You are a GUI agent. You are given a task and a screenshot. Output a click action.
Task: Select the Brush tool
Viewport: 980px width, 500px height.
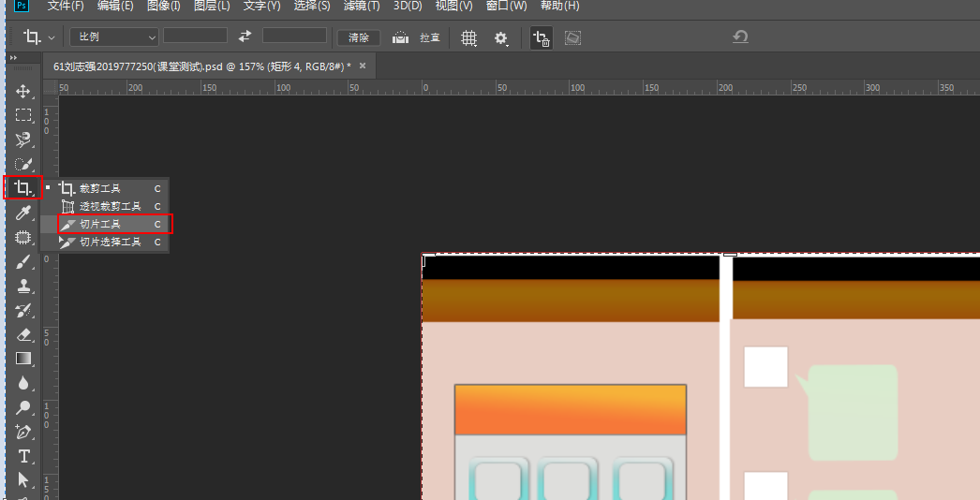point(23,261)
